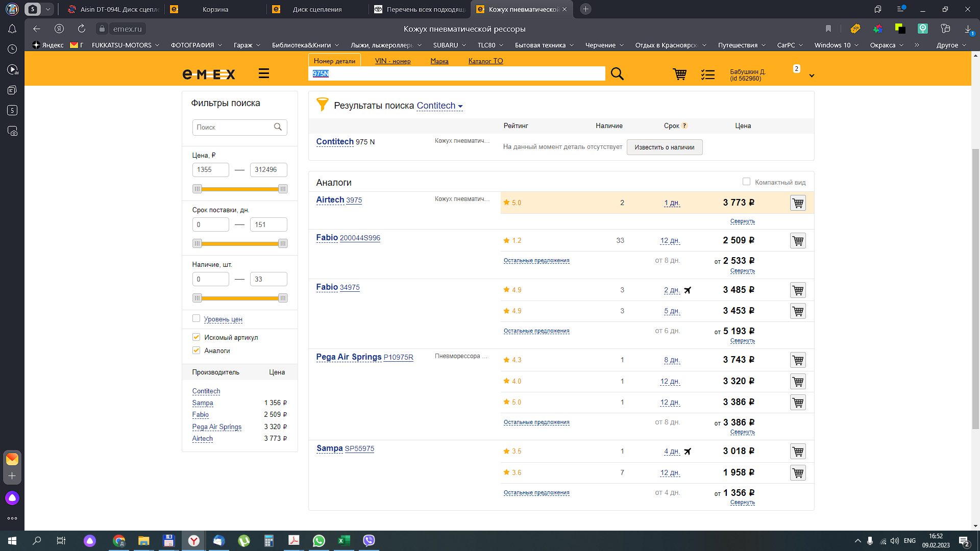The image size is (980, 551).
Task: Uncheck the Аналоги filter checkbox
Action: pos(196,350)
